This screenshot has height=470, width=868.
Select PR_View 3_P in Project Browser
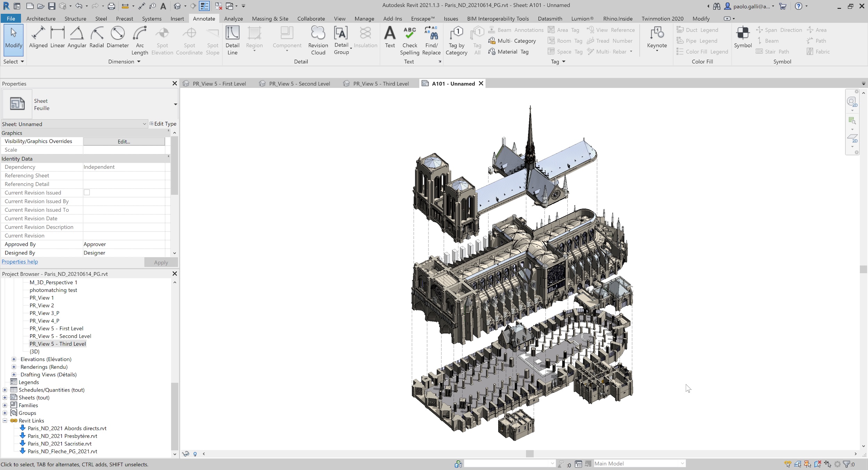point(44,313)
